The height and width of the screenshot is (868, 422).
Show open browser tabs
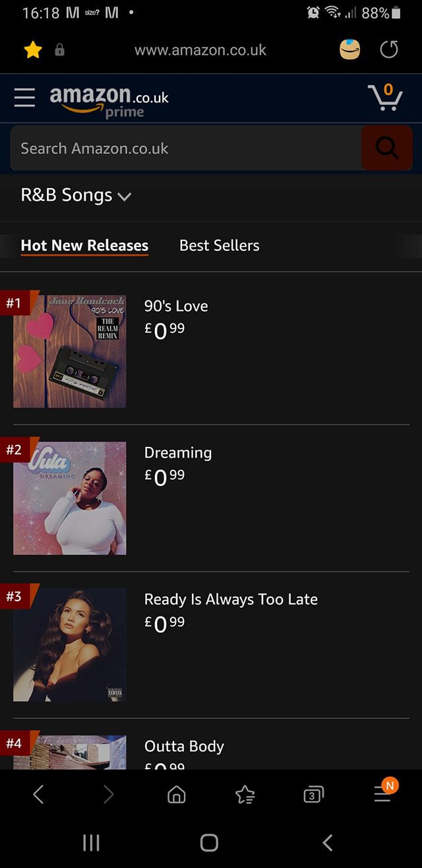[313, 795]
